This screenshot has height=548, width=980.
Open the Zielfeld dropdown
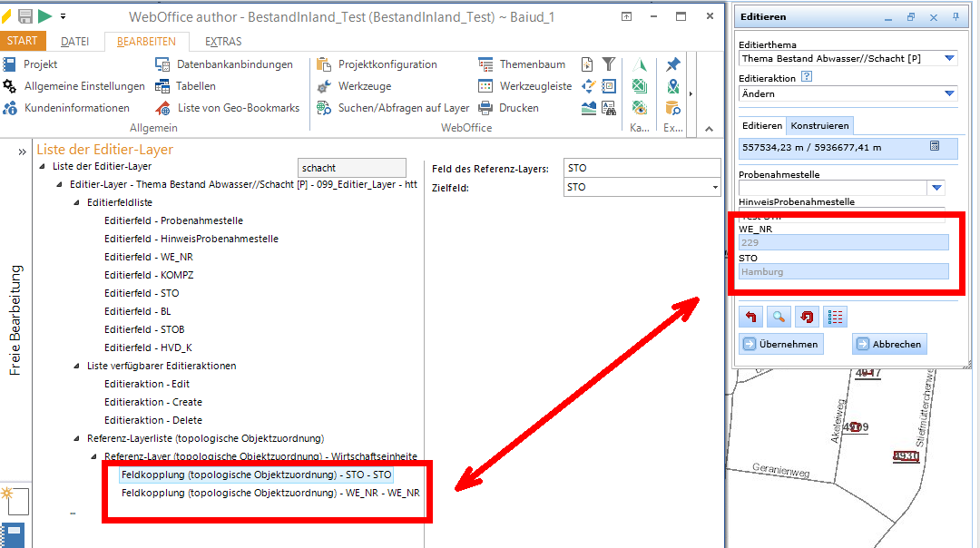pyautogui.click(x=716, y=188)
